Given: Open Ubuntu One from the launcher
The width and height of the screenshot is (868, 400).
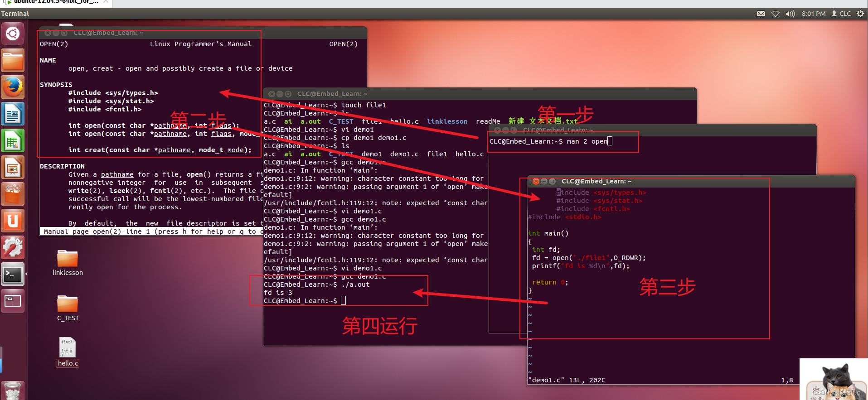Looking at the screenshot, I should 13,221.
